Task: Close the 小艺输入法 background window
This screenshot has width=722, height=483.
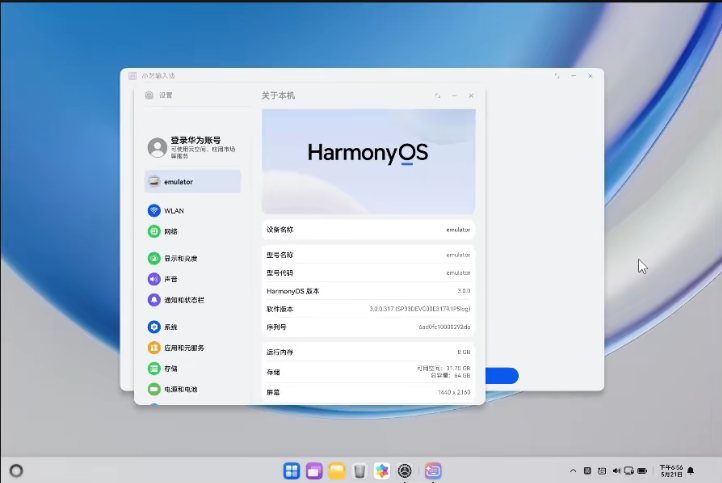Action: [x=590, y=76]
